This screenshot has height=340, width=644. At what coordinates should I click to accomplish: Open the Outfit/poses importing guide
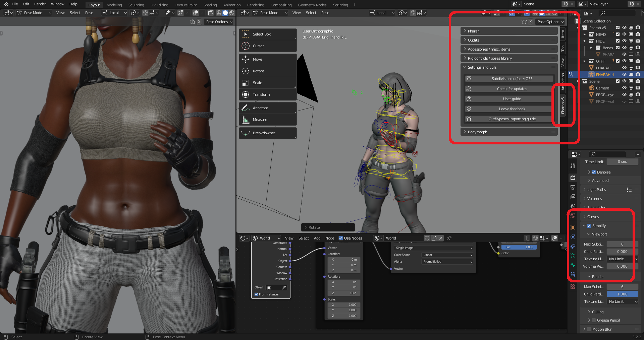click(509, 119)
